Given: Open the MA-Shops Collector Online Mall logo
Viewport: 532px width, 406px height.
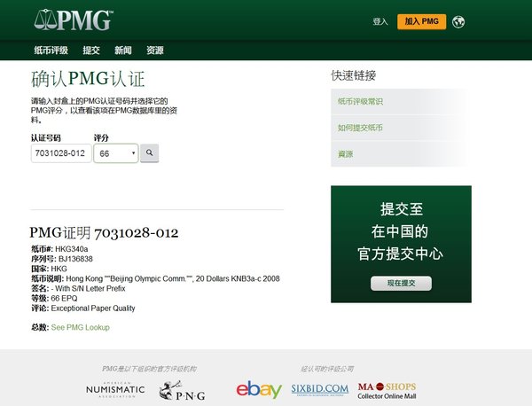Looking at the screenshot, I should coord(387,391).
